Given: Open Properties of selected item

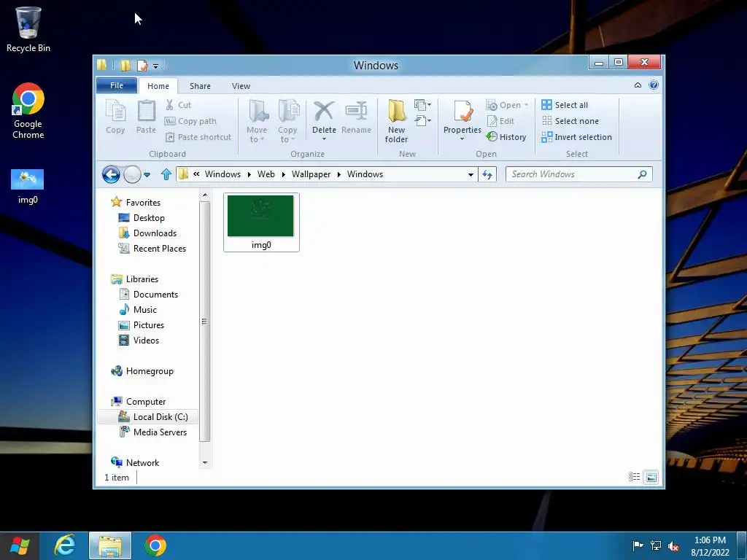Looking at the screenshot, I should click(462, 117).
